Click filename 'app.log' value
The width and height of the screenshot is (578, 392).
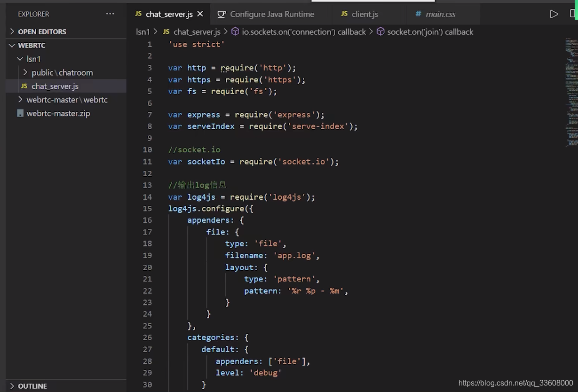point(294,256)
